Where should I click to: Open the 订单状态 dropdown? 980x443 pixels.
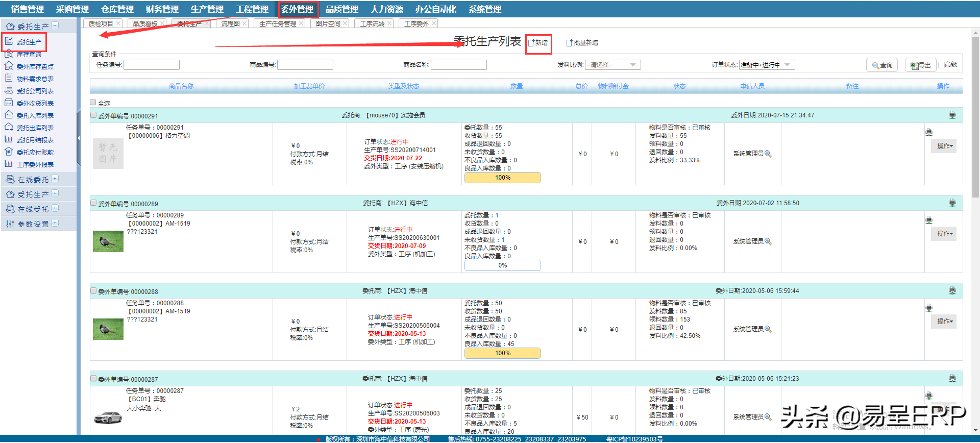(x=767, y=65)
